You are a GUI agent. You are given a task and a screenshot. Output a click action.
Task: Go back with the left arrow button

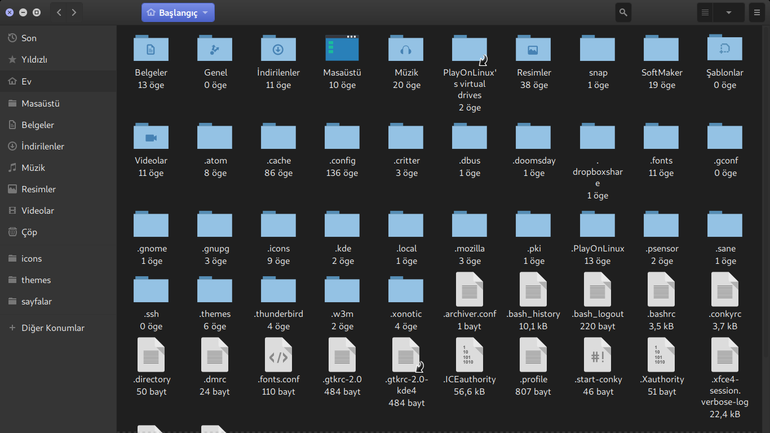(59, 13)
